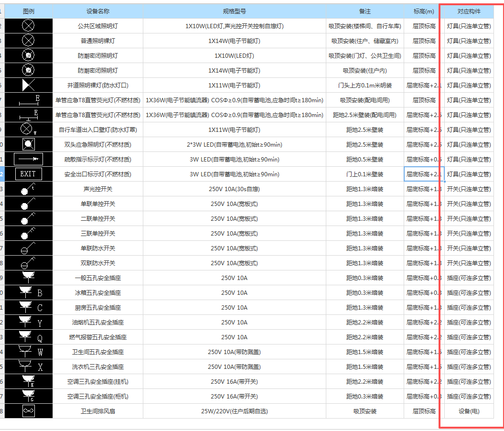Image resolution: width=504 pixels, height=431 pixels.
Task: Click the 空调三孔插座(挂机) legend symbol
Action: click(28, 381)
